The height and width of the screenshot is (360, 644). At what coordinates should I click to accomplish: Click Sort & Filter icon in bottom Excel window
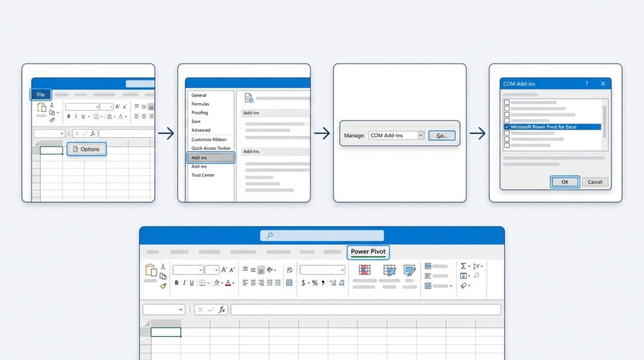(476, 266)
